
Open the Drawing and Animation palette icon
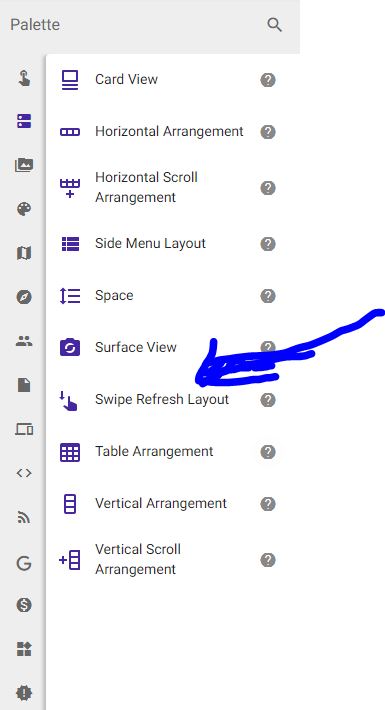click(24, 209)
